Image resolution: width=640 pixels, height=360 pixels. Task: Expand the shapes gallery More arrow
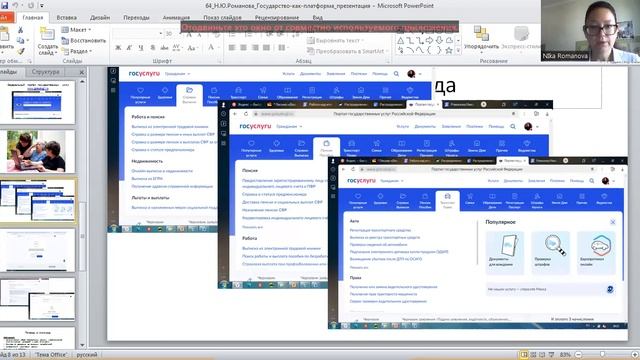point(458,51)
